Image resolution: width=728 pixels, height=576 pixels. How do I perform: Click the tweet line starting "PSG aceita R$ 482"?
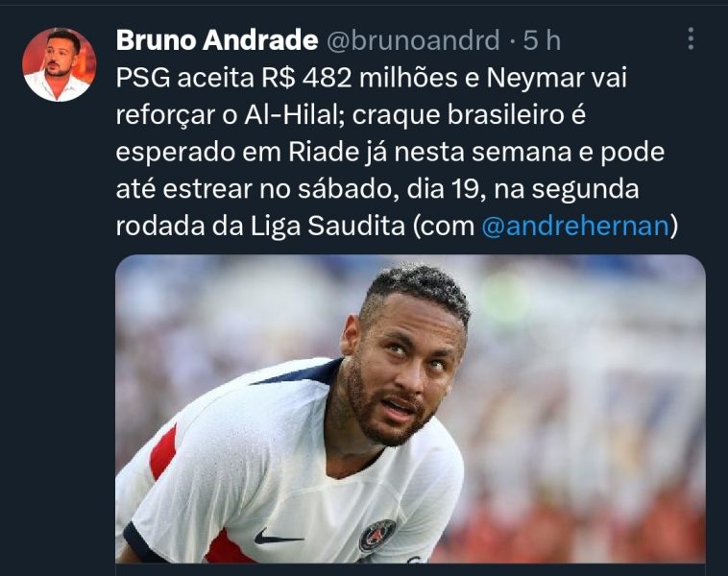click(372, 78)
